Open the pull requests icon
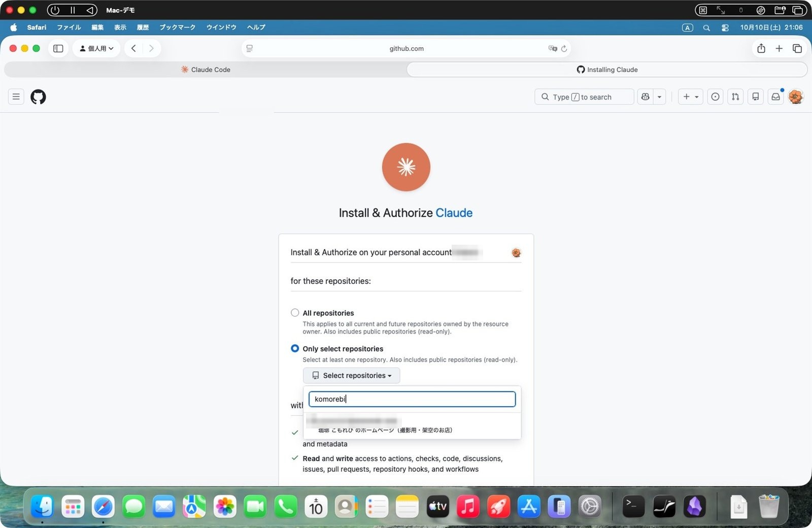812x528 pixels. 735,96
